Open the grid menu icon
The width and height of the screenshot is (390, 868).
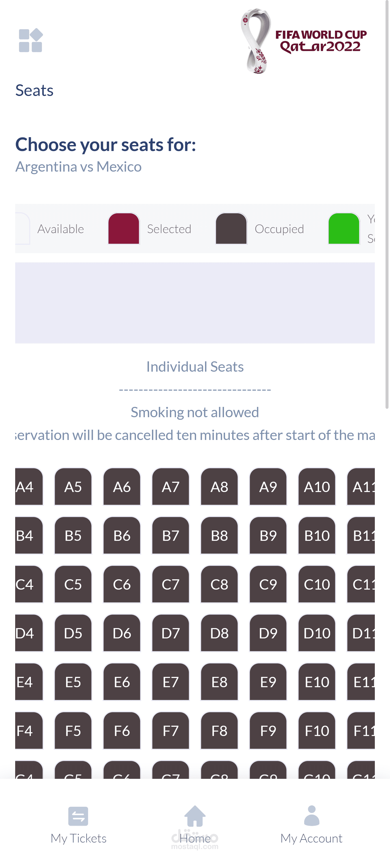pos(31,40)
